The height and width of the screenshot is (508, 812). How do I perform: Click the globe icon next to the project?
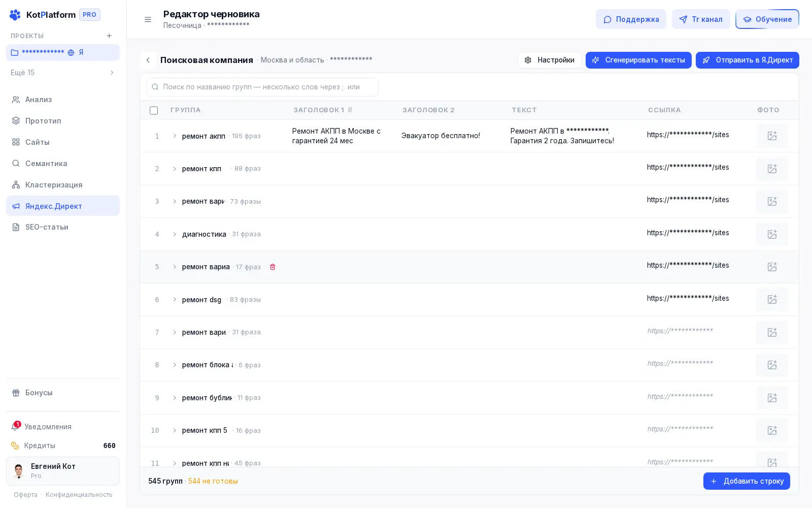tap(71, 52)
